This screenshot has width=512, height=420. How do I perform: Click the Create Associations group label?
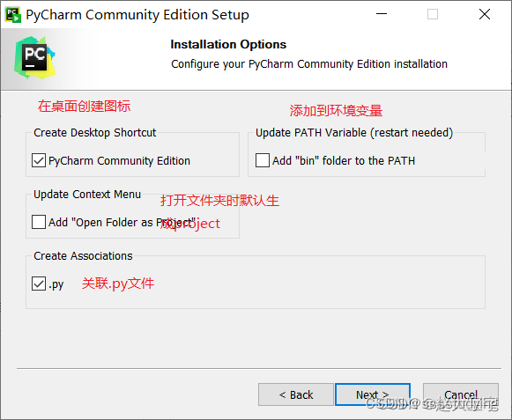[83, 256]
